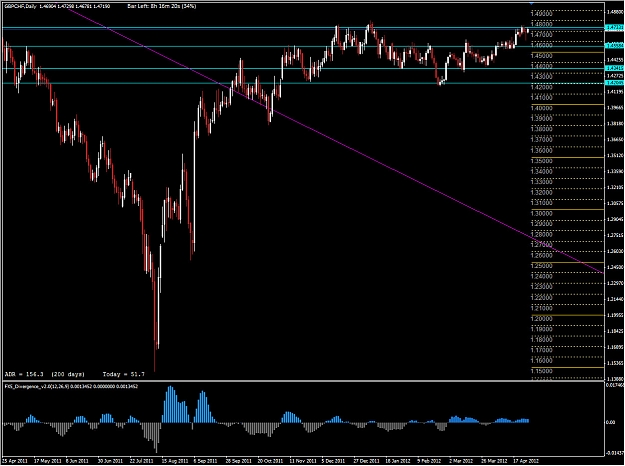
Task: Click the 9 Feb 2012 date label
Action: (430, 460)
